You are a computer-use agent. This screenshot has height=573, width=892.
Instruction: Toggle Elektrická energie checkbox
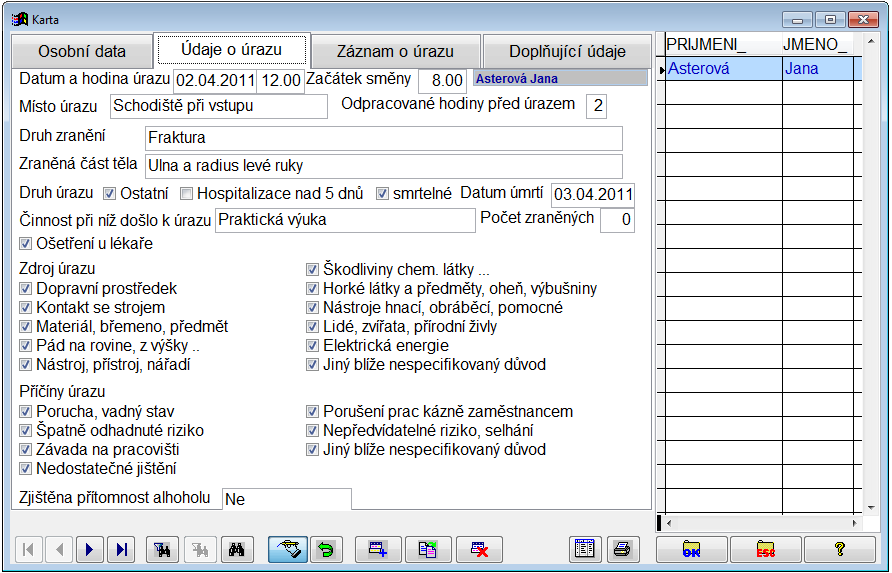(312, 346)
